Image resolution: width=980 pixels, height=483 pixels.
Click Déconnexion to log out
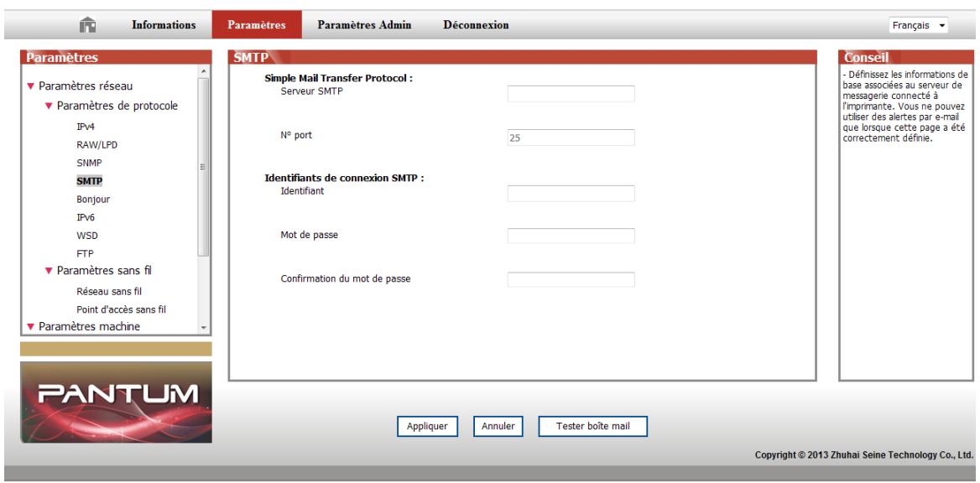[x=475, y=25]
